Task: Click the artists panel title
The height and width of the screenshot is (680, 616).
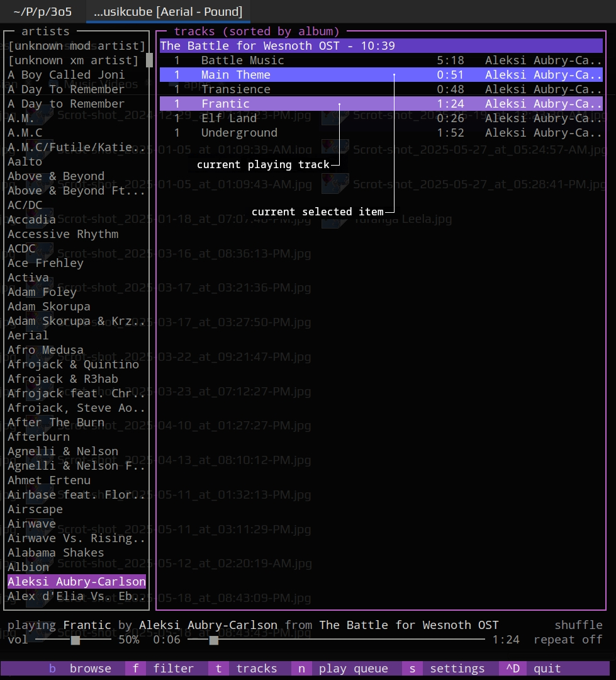Action: (x=45, y=31)
